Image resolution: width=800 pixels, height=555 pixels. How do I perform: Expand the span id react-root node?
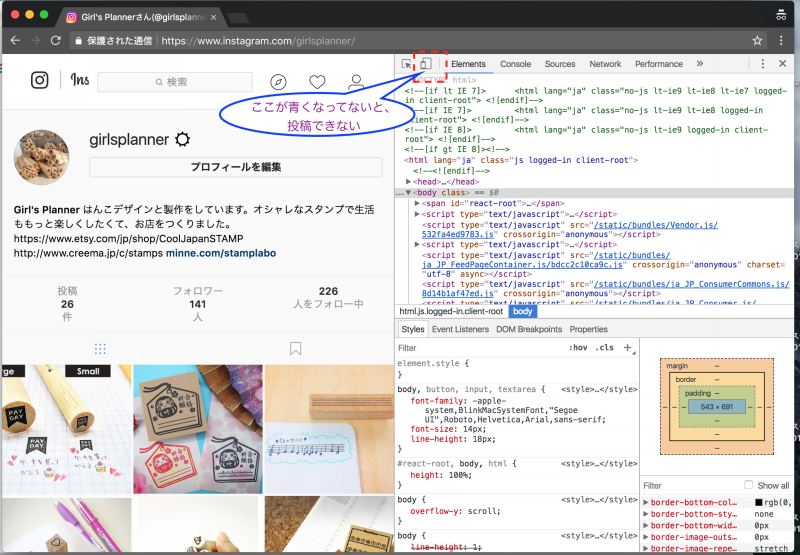417,204
